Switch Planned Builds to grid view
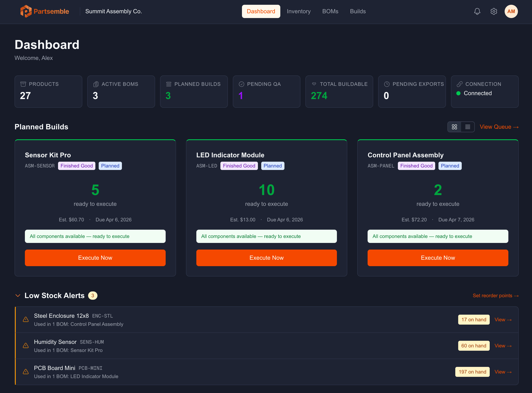532x393 pixels. coord(454,127)
